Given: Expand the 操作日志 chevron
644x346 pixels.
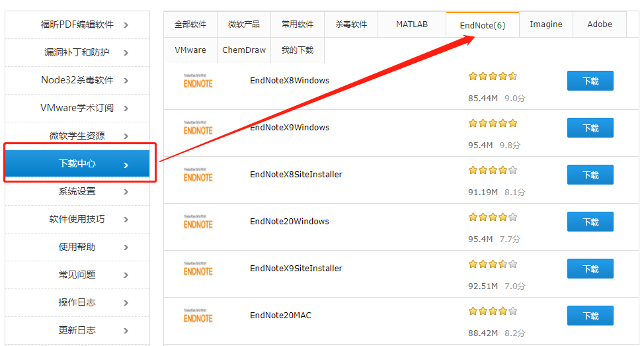Looking at the screenshot, I should click(x=126, y=303).
